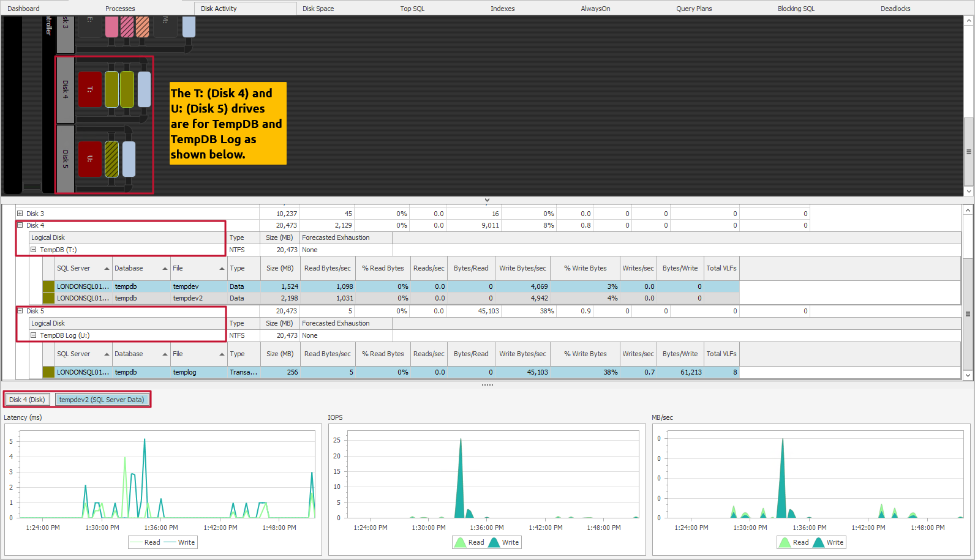Sort by SQL Server column in TempDB (T:) grid
This screenshot has width=975, height=560.
pyautogui.click(x=83, y=268)
